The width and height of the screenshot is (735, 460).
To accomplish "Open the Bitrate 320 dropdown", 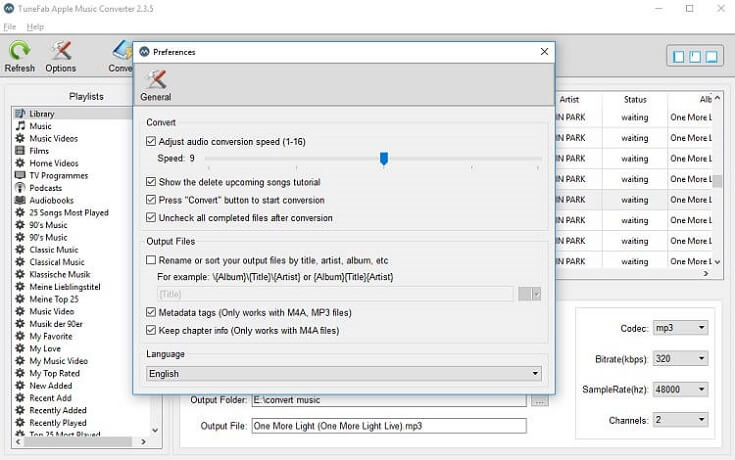I will coord(680,358).
